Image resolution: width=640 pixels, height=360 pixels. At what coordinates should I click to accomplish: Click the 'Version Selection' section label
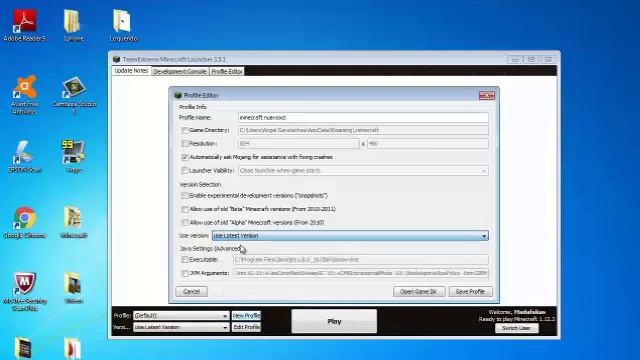[x=200, y=184]
